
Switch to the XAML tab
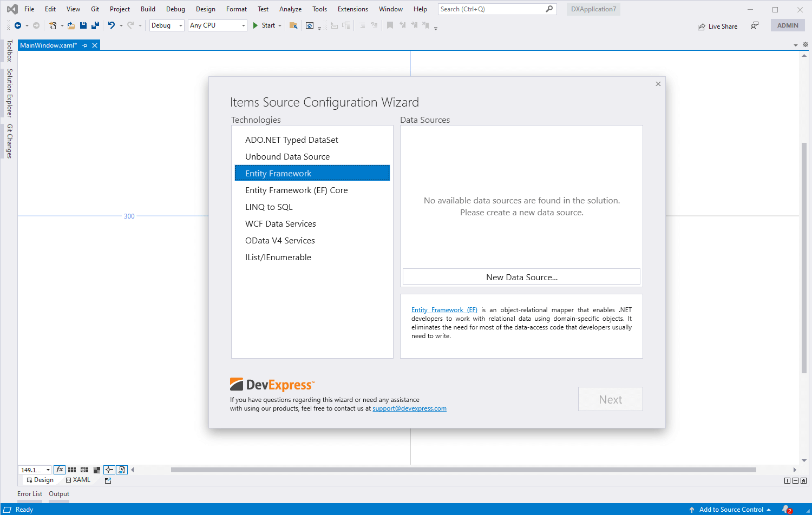click(78, 480)
